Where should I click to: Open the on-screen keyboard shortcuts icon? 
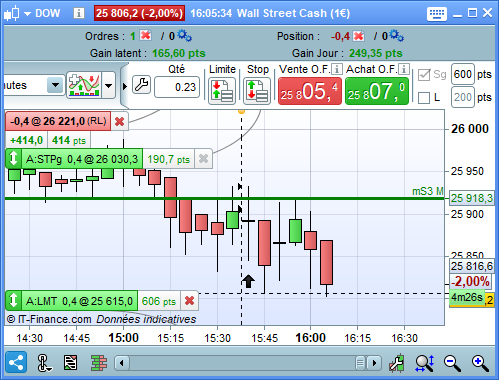pyautogui.click(x=437, y=14)
